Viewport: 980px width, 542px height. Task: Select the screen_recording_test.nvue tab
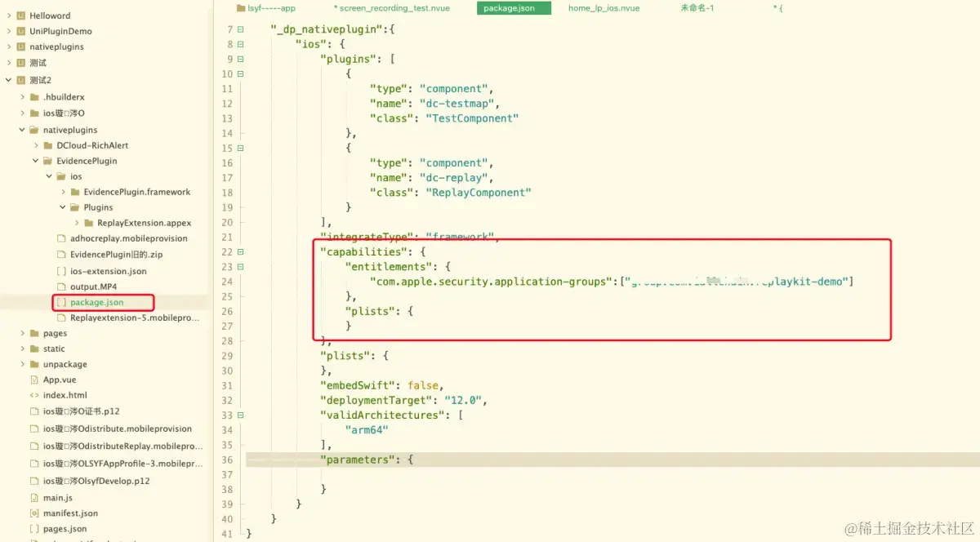392,8
